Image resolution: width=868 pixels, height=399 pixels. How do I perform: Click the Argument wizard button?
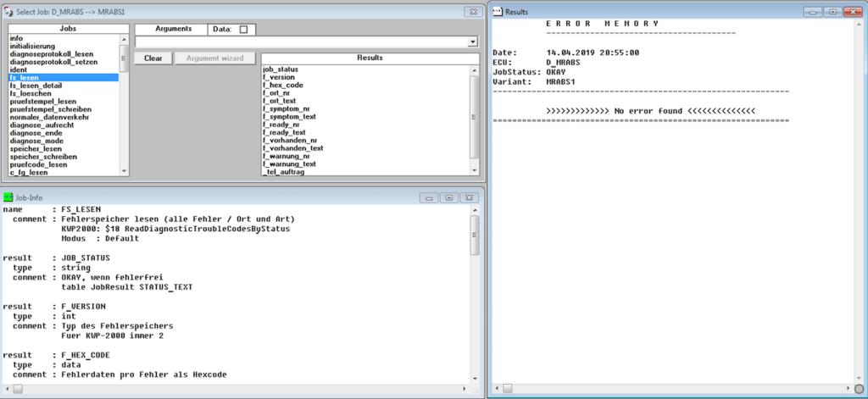214,58
